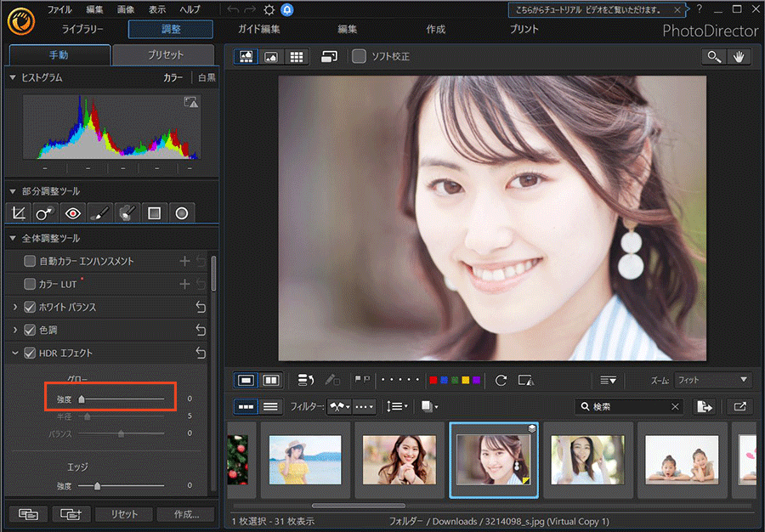This screenshot has width=765, height=532.
Task: Click the export photo icon
Action: 704,406
